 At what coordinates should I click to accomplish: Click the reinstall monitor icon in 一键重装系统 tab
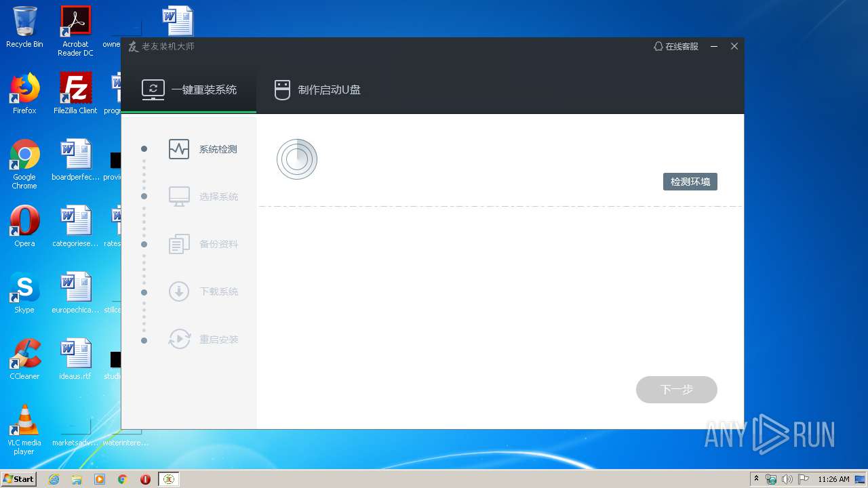[153, 89]
